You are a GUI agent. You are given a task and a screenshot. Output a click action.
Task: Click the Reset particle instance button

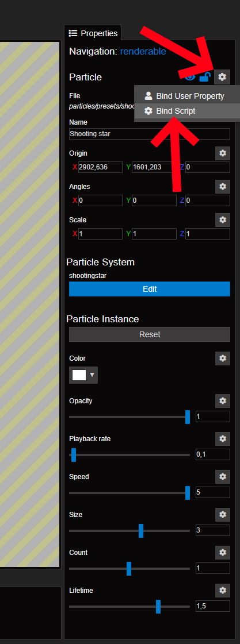(x=150, y=334)
